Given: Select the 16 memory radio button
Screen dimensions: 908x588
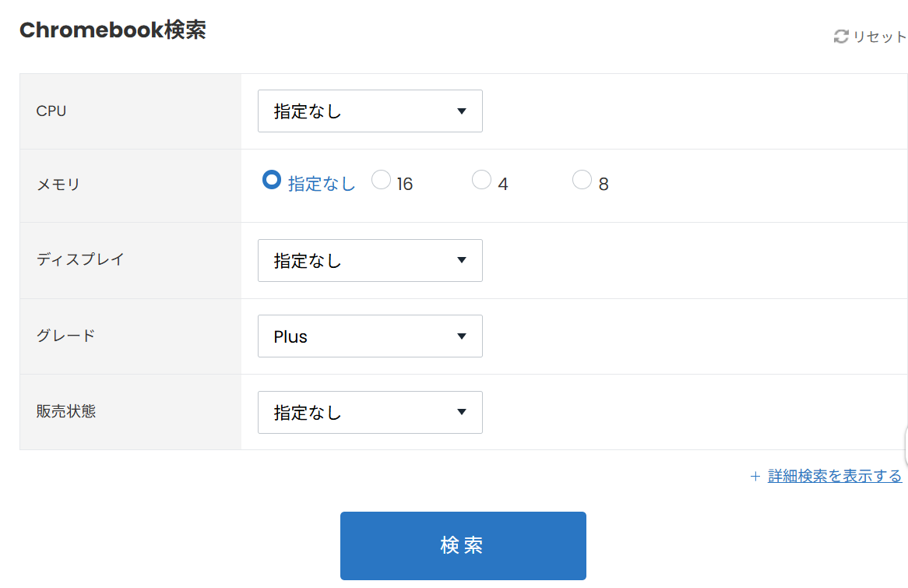Looking at the screenshot, I should 381,180.
